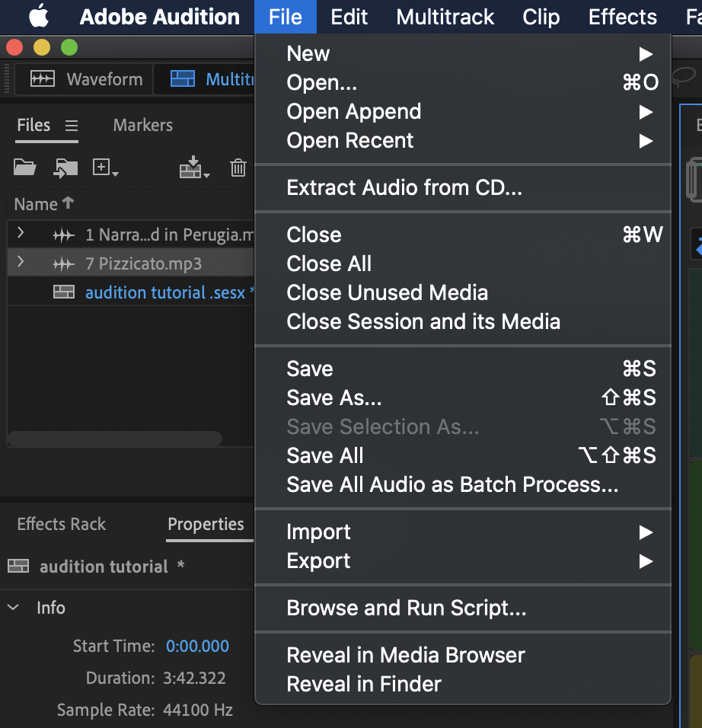This screenshot has width=702, height=728.
Task: Click the Start Time value 0:00.000
Action: (x=197, y=647)
